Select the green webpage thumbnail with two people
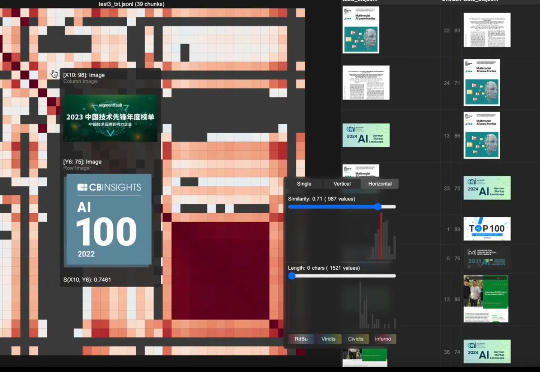Viewport: 540px width, 372px height. tap(486, 299)
